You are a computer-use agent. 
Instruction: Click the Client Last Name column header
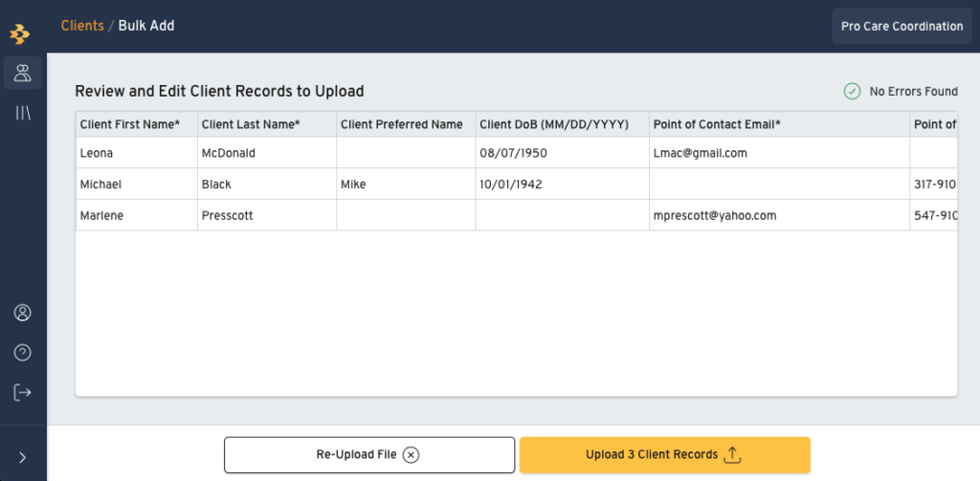click(267, 124)
